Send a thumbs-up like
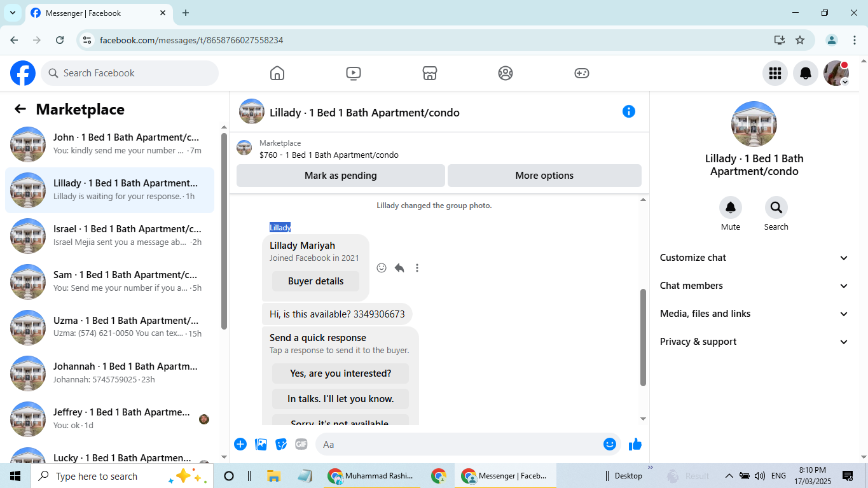 coord(635,444)
